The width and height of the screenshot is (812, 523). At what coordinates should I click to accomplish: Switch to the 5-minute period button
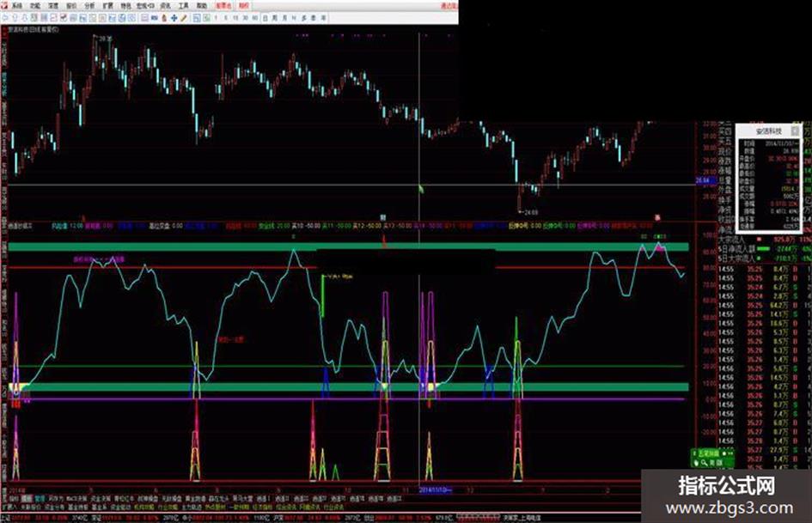[x=226, y=18]
